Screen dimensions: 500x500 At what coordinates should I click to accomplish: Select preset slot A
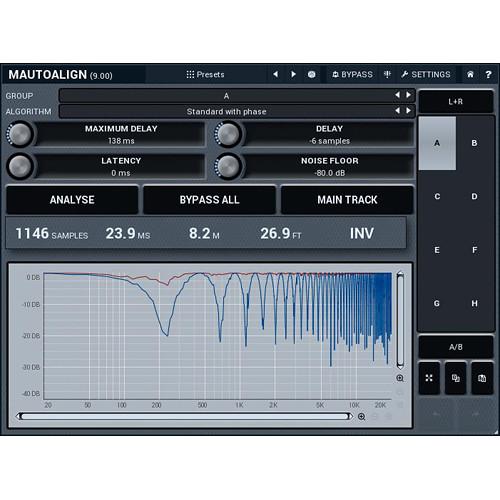(x=437, y=143)
